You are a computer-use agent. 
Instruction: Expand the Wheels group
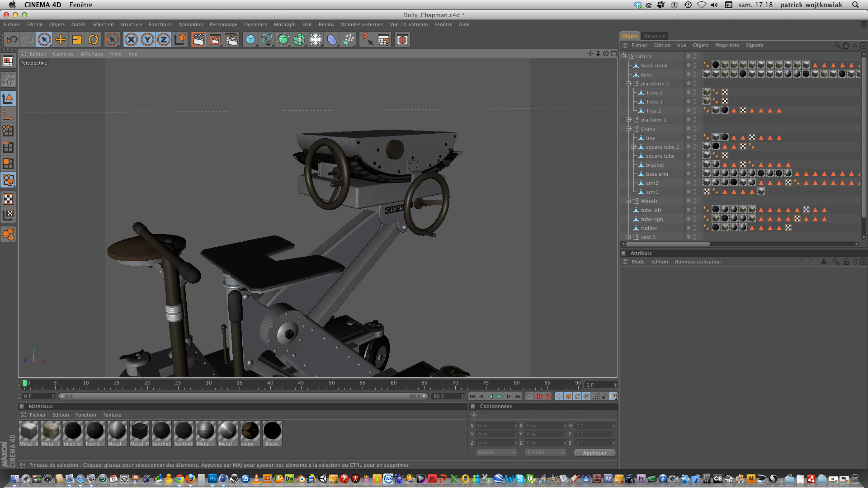(628, 201)
